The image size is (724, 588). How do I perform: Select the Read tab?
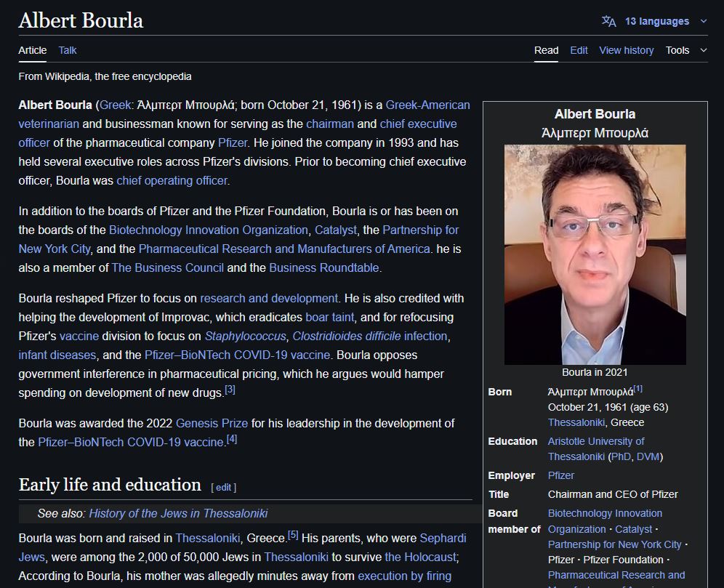(546, 50)
